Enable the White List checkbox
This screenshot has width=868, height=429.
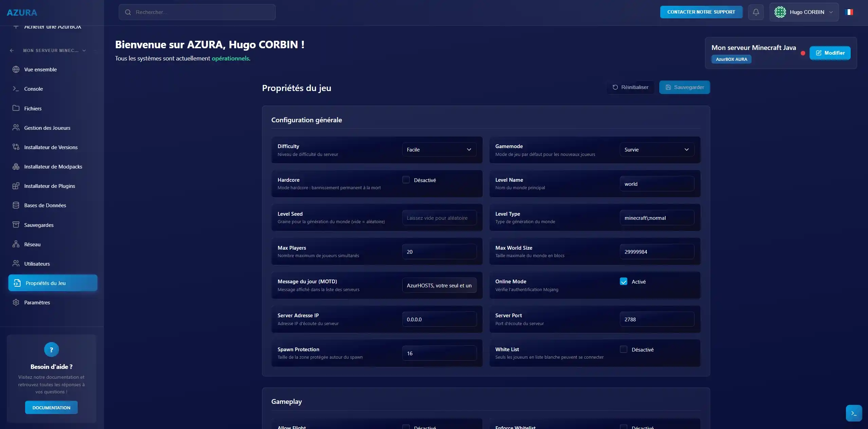pyautogui.click(x=624, y=349)
